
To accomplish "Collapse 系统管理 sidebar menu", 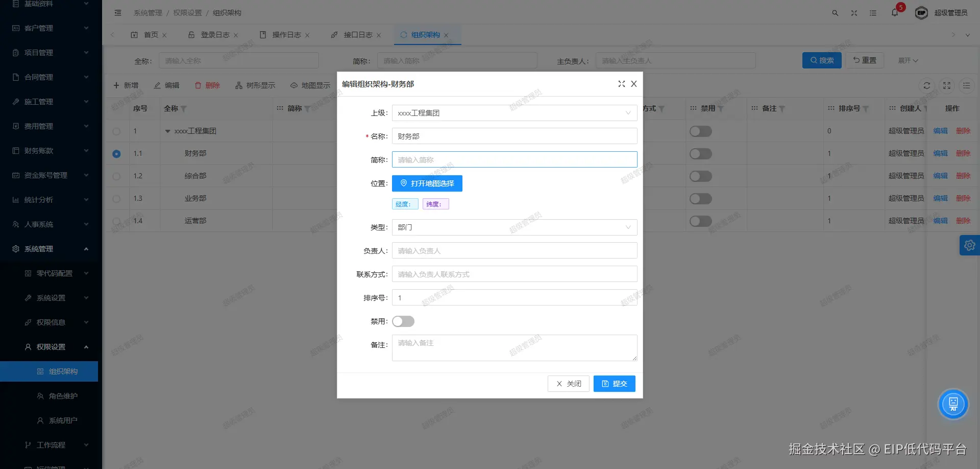I will tap(49, 249).
